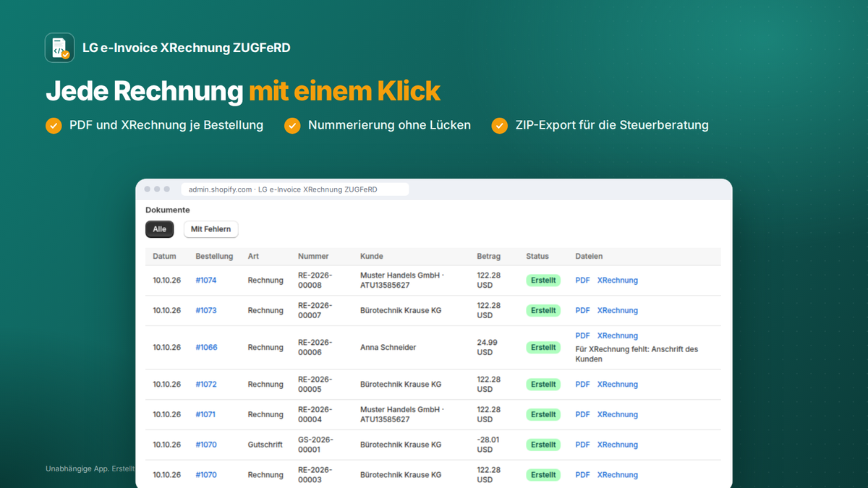
Task: Click the warning 'Für XRechnung fehlt: Anschrift des Kunden'
Action: coord(637,354)
